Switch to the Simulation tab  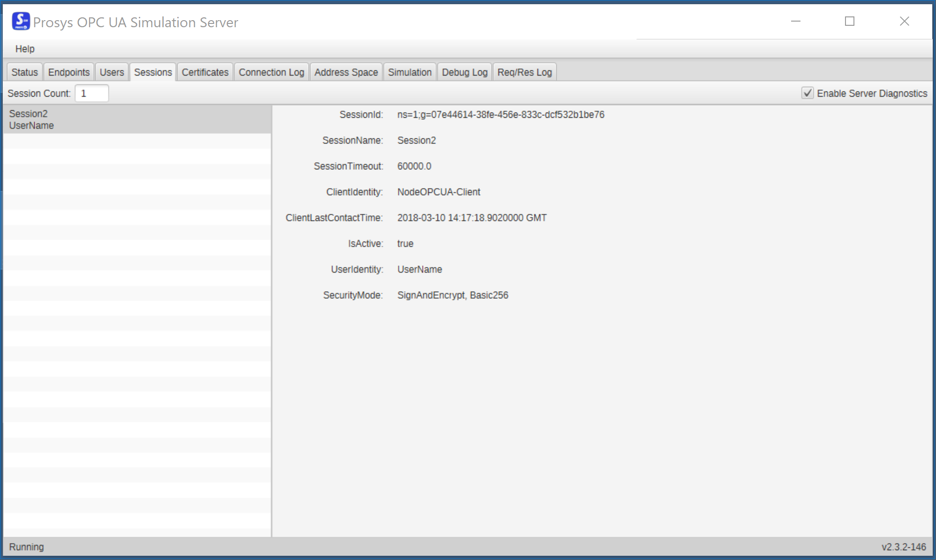click(409, 72)
